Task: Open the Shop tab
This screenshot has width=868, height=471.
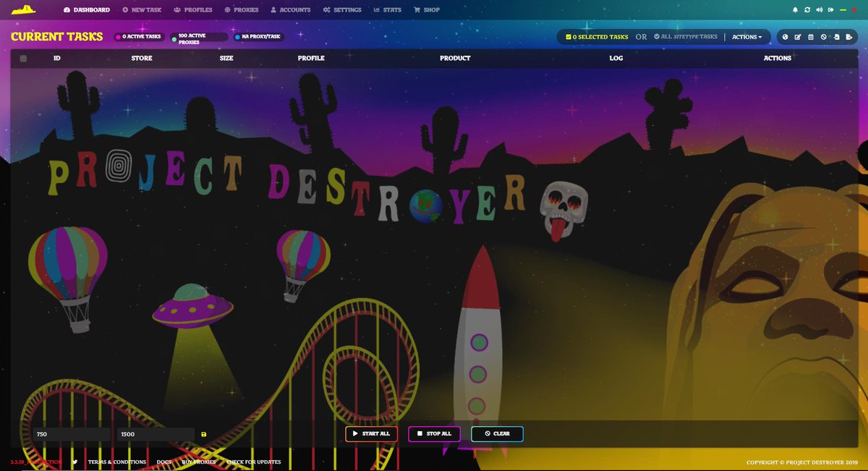Action: 427,10
